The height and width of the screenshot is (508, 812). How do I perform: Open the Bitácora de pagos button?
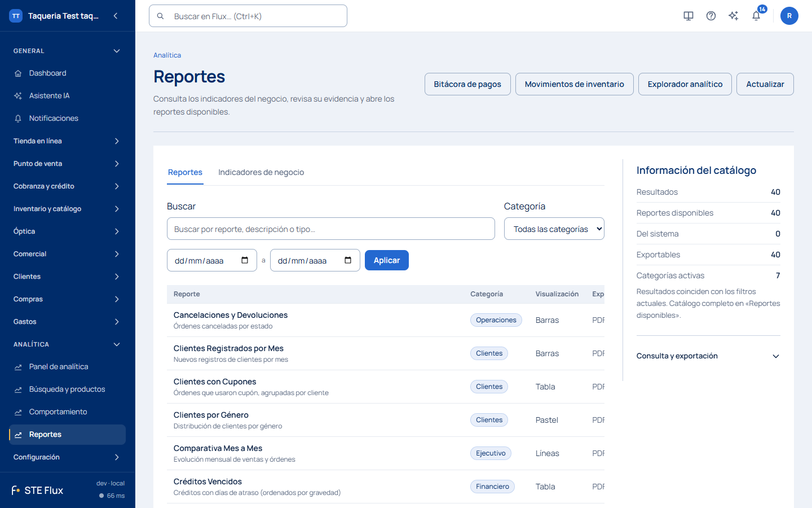coord(467,84)
